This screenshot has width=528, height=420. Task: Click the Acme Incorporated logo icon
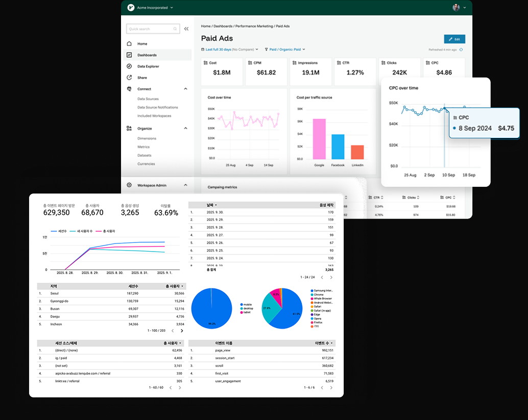(131, 8)
